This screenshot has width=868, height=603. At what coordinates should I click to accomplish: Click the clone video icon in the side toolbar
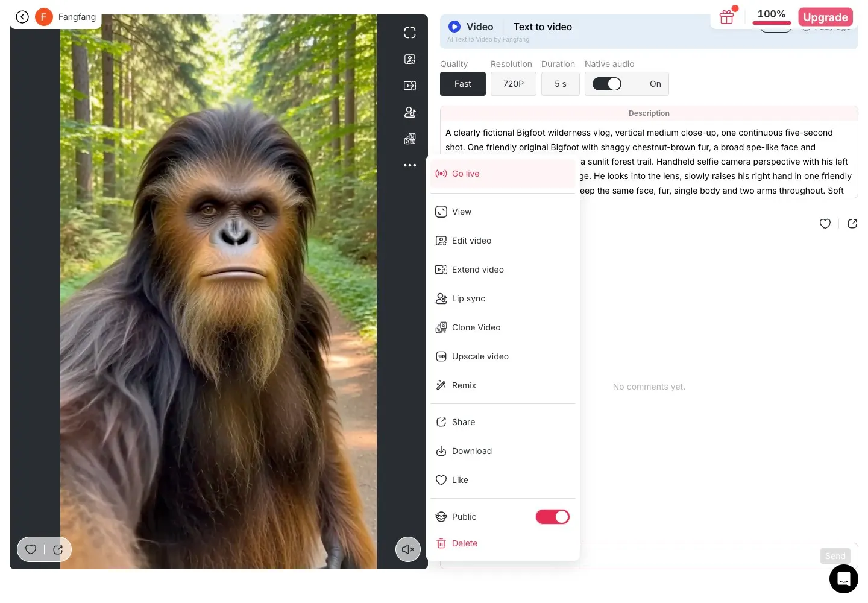tap(410, 139)
